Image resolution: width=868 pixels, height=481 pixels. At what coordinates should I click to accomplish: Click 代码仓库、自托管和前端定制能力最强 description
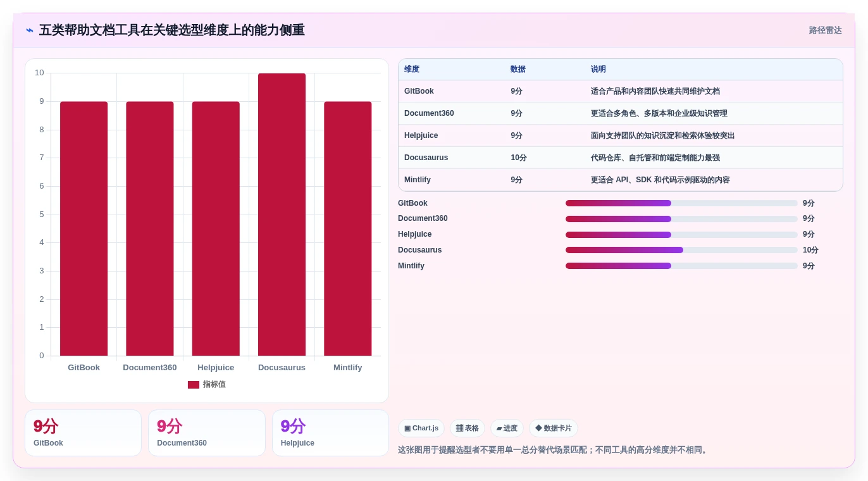(655, 158)
